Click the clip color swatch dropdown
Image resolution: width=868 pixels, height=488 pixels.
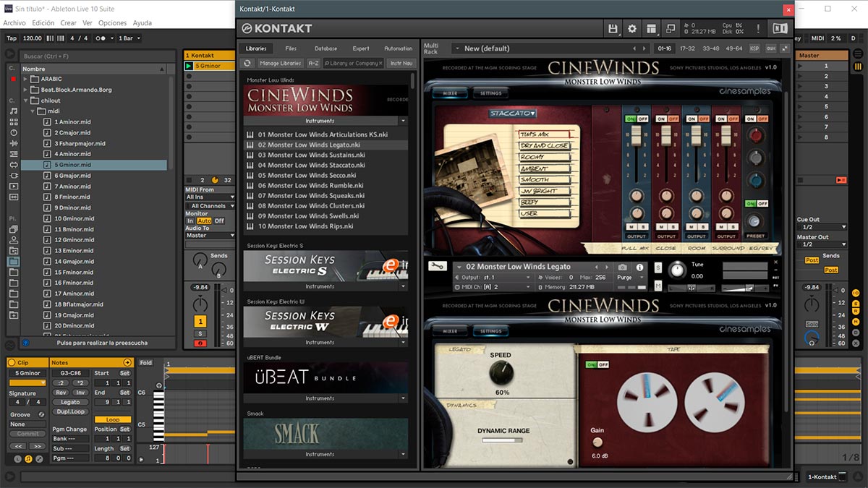tap(27, 382)
